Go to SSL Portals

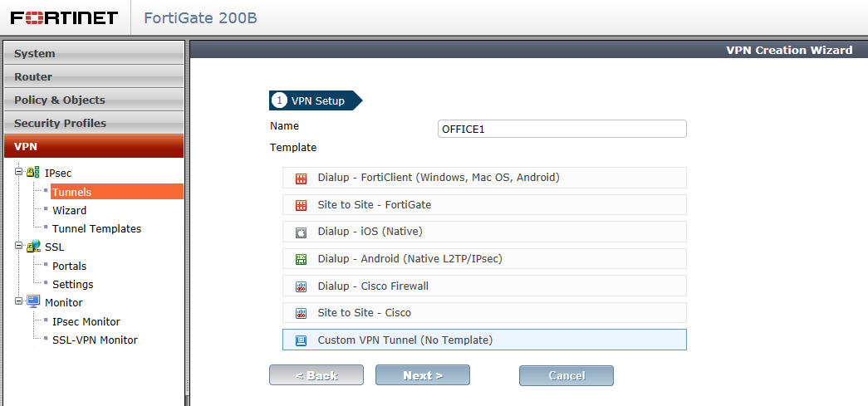tap(69, 266)
